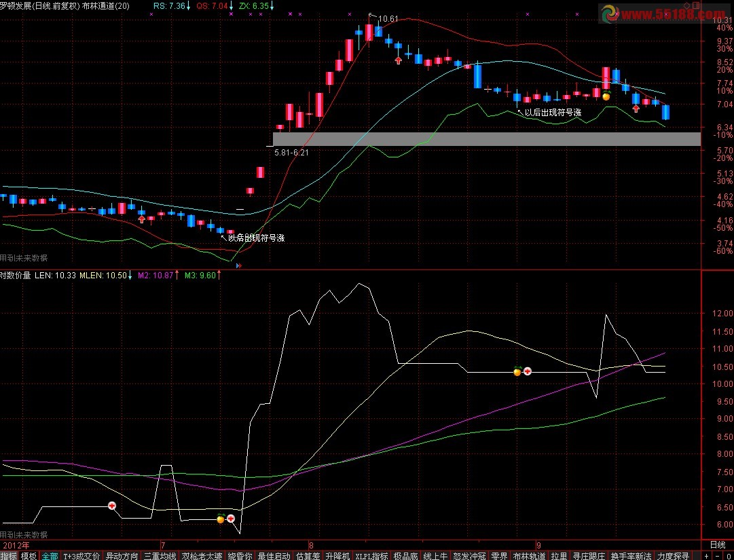Screen dimensions: 734x560
Task: Switch to the 模板 tab
Action: click(x=29, y=556)
